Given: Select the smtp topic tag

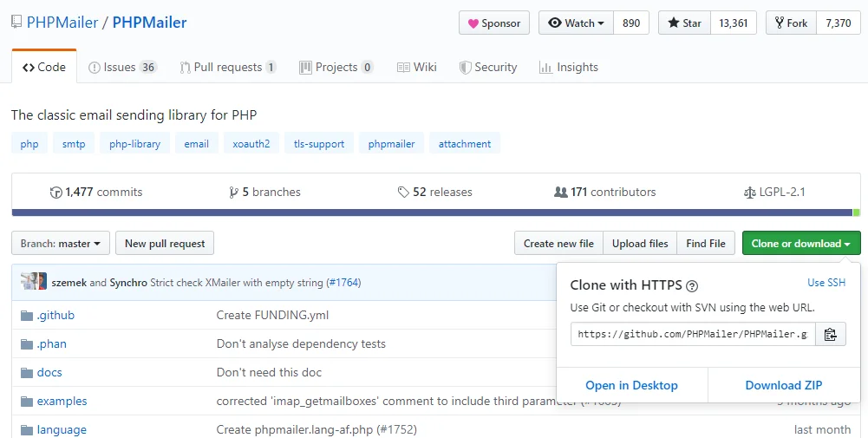Looking at the screenshot, I should pyautogui.click(x=74, y=143).
